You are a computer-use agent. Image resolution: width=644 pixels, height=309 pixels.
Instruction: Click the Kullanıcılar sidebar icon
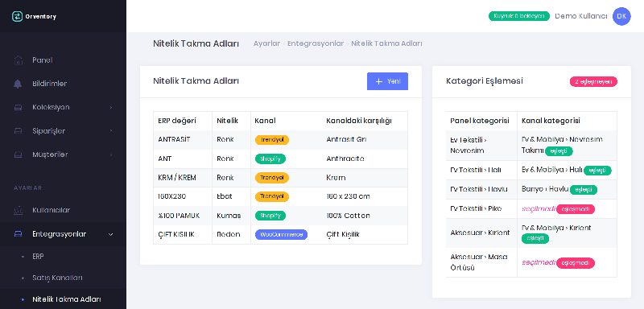click(18, 211)
